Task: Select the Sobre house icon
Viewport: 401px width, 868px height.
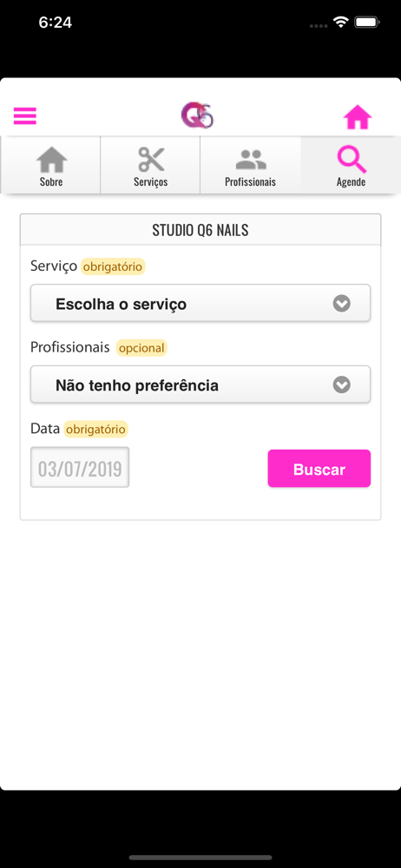Action: point(51,160)
